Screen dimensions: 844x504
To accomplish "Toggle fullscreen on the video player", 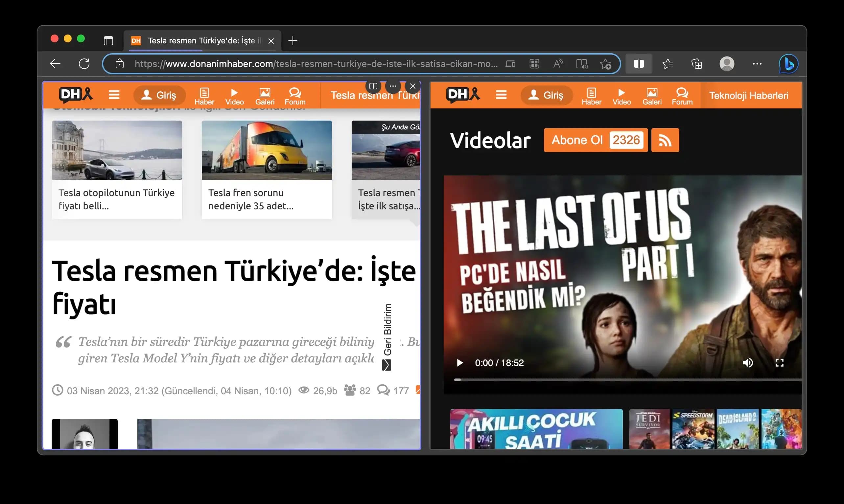I will (780, 363).
